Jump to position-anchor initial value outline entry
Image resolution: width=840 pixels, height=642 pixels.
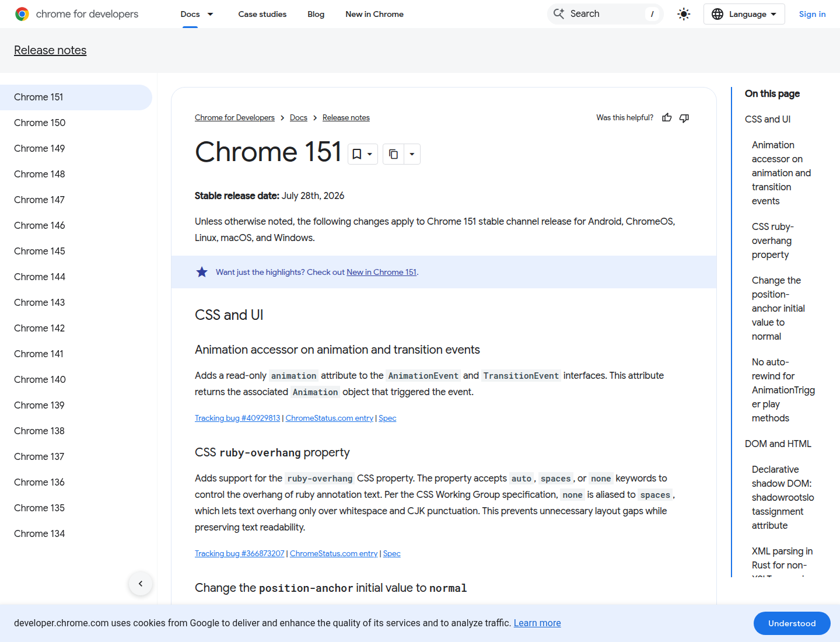click(x=778, y=308)
